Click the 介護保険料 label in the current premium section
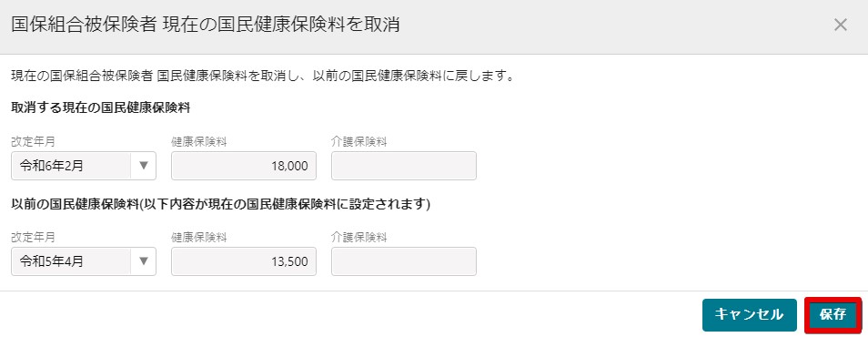The width and height of the screenshot is (868, 337). [358, 142]
